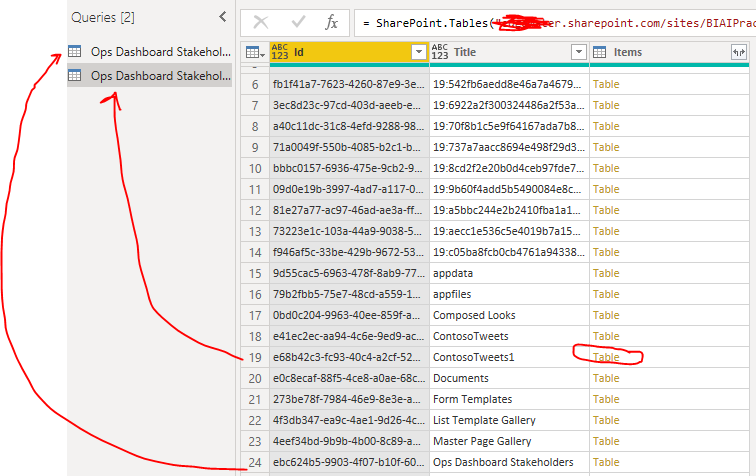
Task: Open the table options menu icon
Action: click(x=255, y=52)
